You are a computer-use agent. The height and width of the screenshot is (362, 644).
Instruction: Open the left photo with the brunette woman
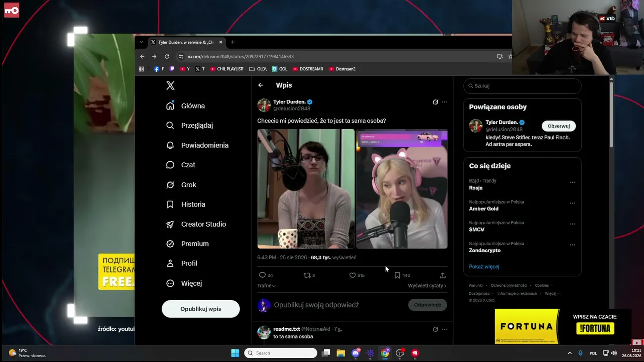(x=306, y=189)
